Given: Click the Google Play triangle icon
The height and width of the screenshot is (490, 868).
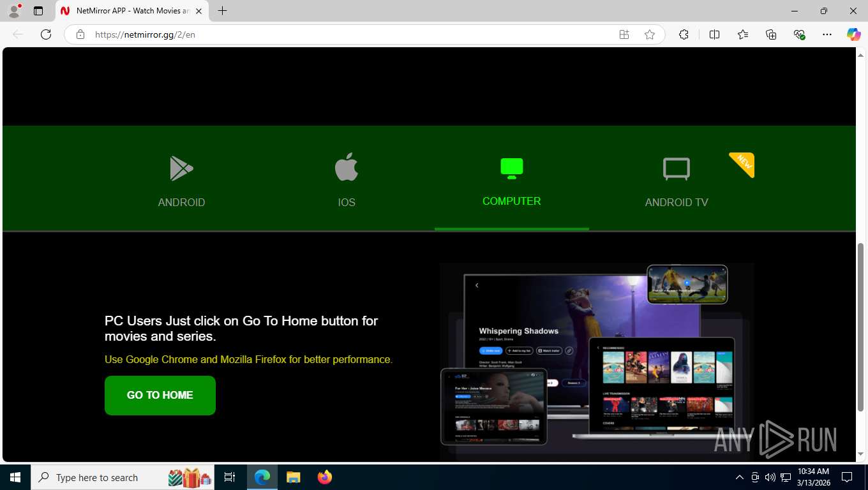Looking at the screenshot, I should (181, 168).
